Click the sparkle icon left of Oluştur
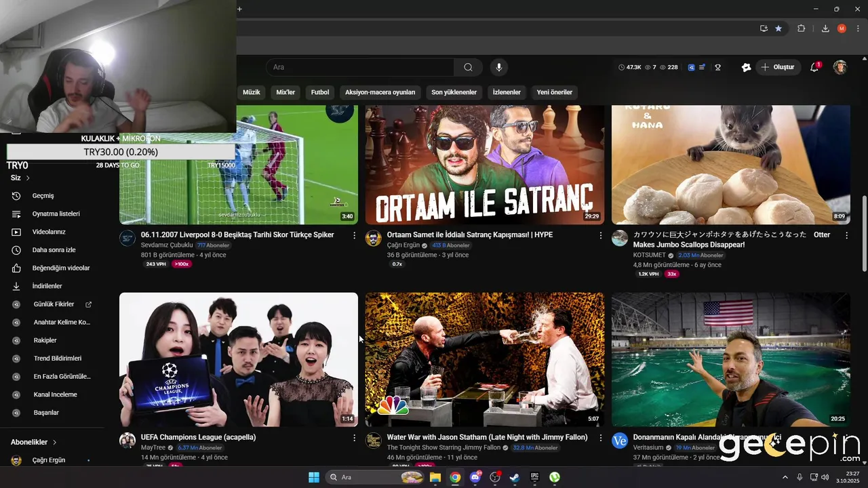The image size is (868, 488). click(x=746, y=67)
